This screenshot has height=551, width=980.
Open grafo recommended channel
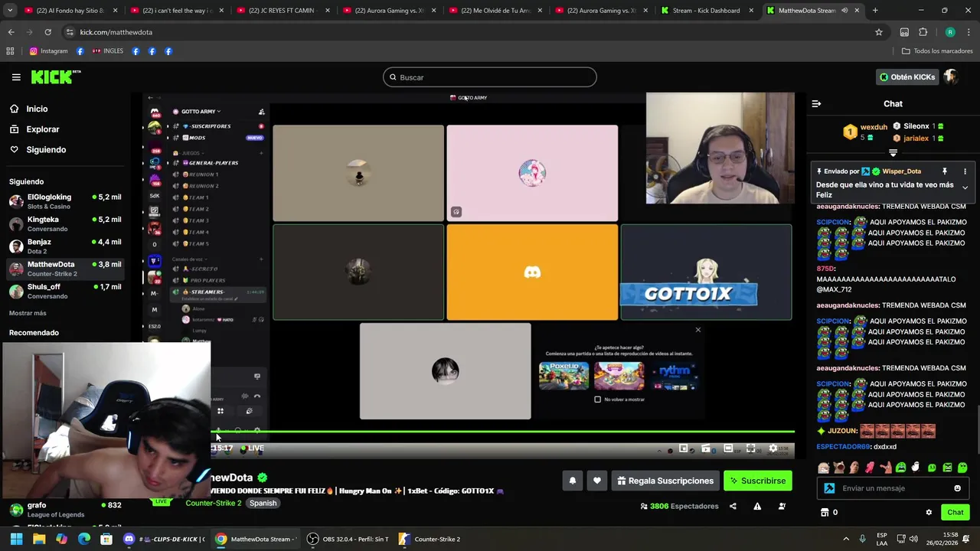[64, 509]
